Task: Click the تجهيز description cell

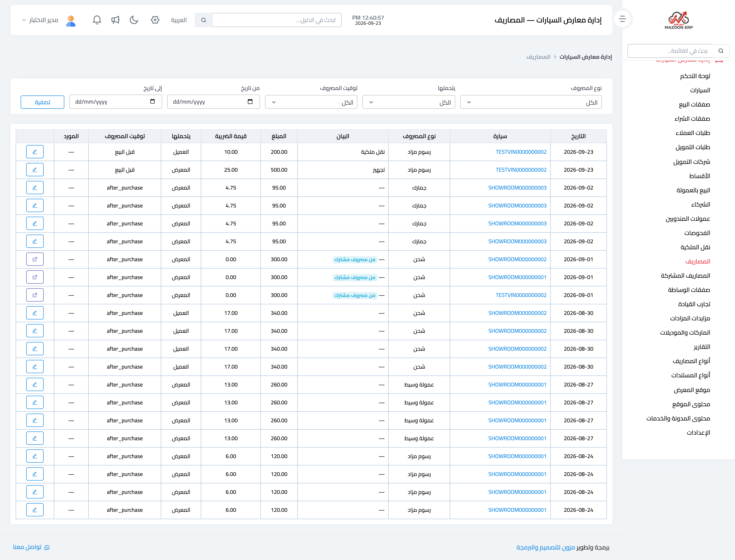Action: point(343,170)
